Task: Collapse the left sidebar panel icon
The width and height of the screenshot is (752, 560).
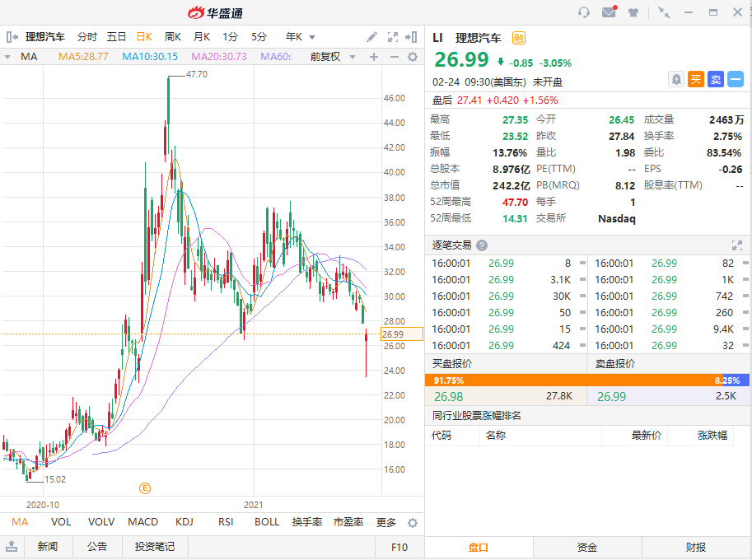Action: [x=12, y=37]
